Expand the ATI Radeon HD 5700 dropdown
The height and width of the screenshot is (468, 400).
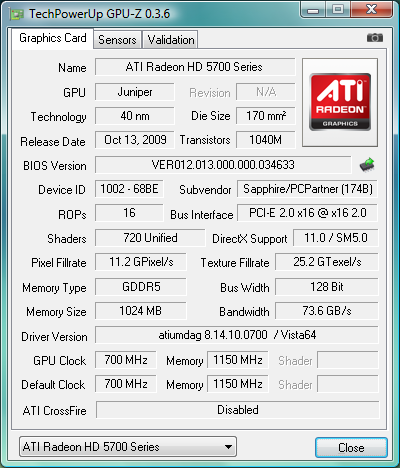click(x=128, y=447)
